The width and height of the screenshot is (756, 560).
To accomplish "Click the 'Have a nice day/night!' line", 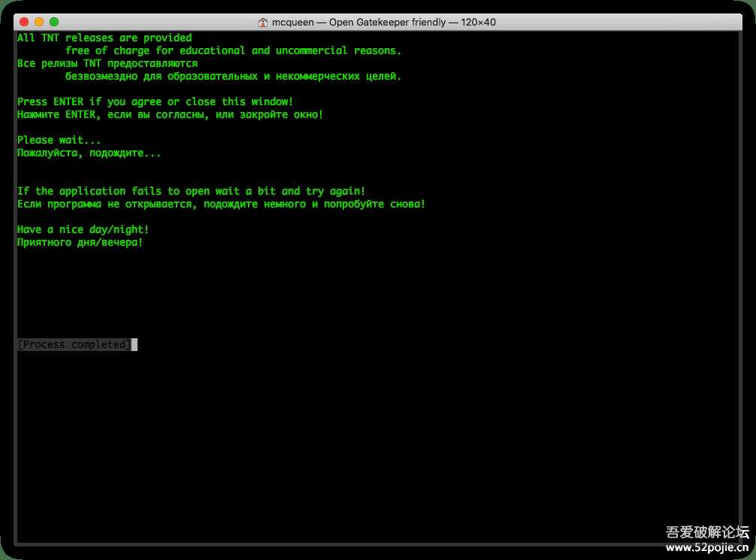I will [83, 229].
